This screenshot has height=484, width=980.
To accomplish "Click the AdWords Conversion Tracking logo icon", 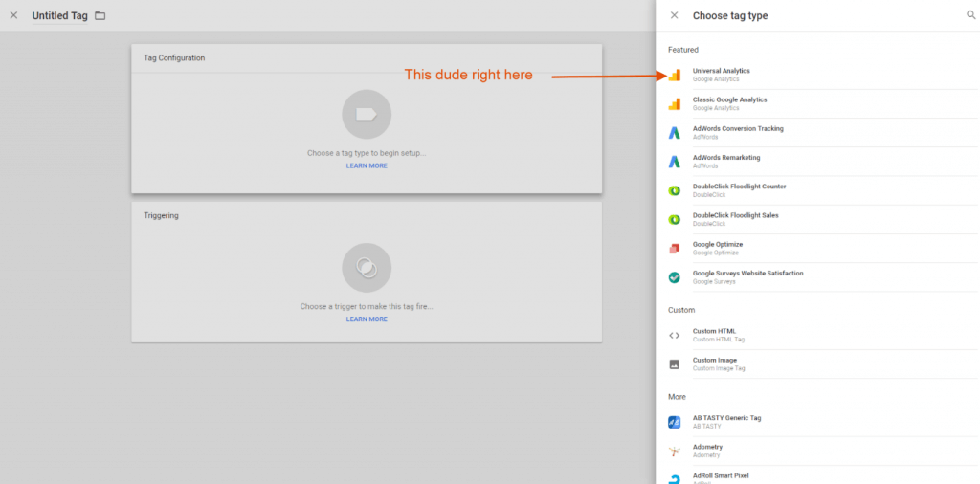I will point(675,132).
